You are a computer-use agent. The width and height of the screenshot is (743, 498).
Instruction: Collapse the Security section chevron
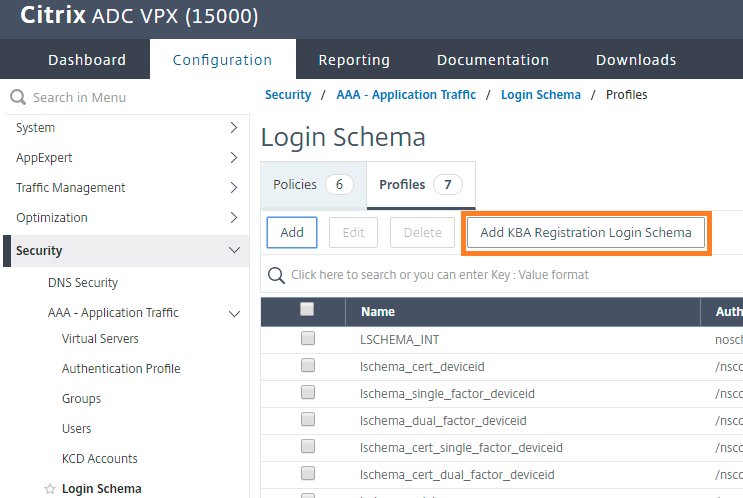(x=235, y=250)
